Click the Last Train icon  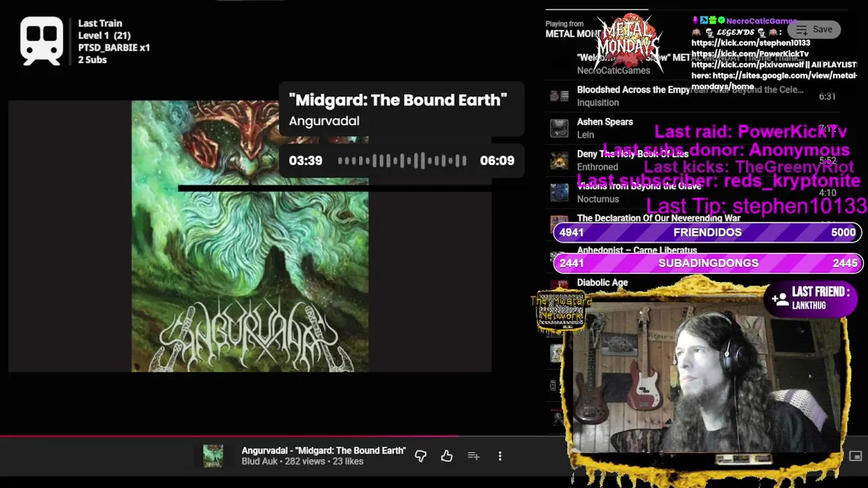click(41, 41)
